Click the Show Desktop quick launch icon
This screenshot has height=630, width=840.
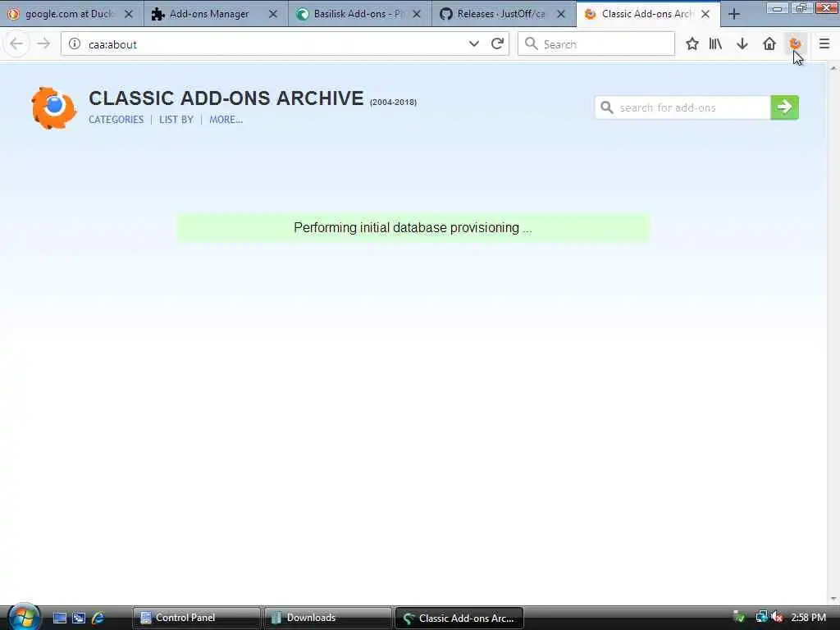tap(59, 619)
